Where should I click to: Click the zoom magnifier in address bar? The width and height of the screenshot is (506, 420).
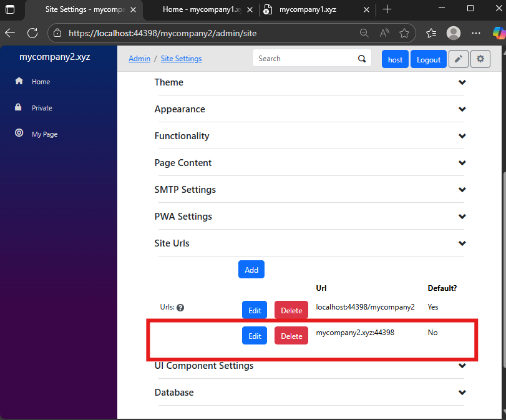[364, 33]
